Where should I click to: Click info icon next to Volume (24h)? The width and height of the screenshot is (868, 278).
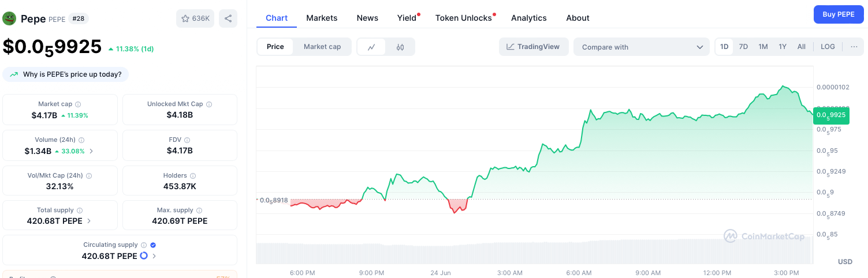click(81, 140)
